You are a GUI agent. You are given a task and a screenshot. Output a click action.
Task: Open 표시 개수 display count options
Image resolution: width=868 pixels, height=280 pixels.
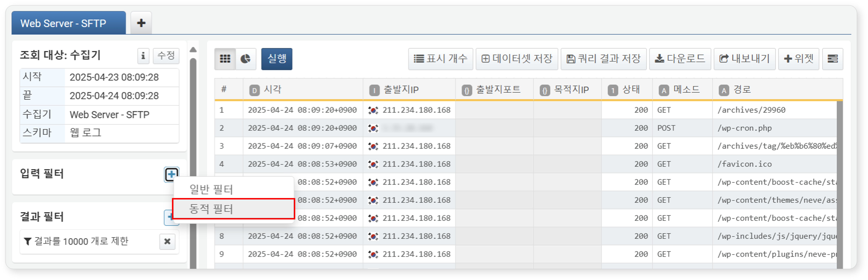(440, 59)
